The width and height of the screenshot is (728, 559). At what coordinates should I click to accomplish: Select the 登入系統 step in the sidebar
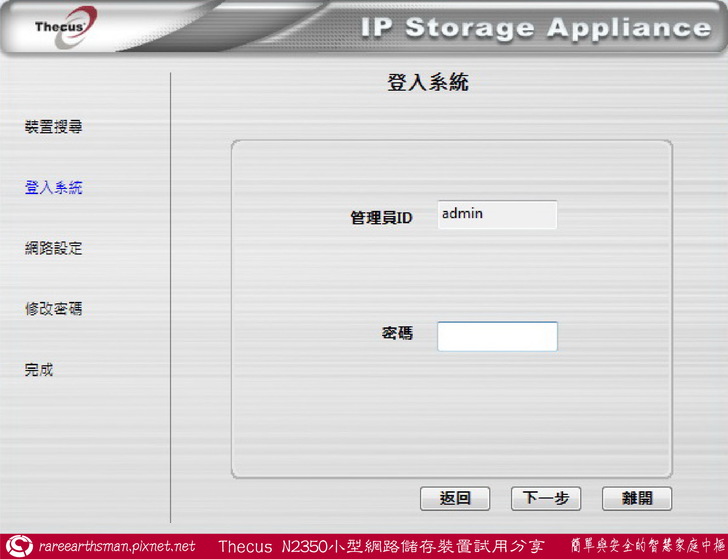[x=53, y=187]
